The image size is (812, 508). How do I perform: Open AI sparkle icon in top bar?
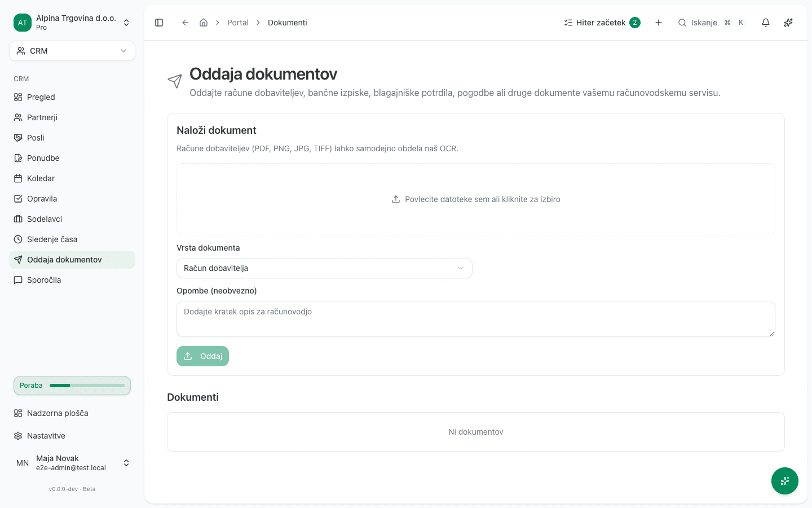click(788, 23)
